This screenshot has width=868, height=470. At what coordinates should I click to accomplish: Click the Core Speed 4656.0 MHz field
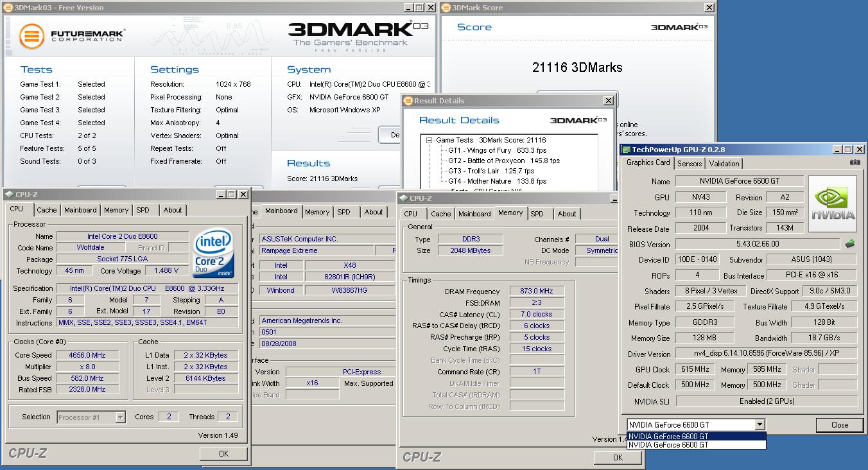(x=88, y=355)
